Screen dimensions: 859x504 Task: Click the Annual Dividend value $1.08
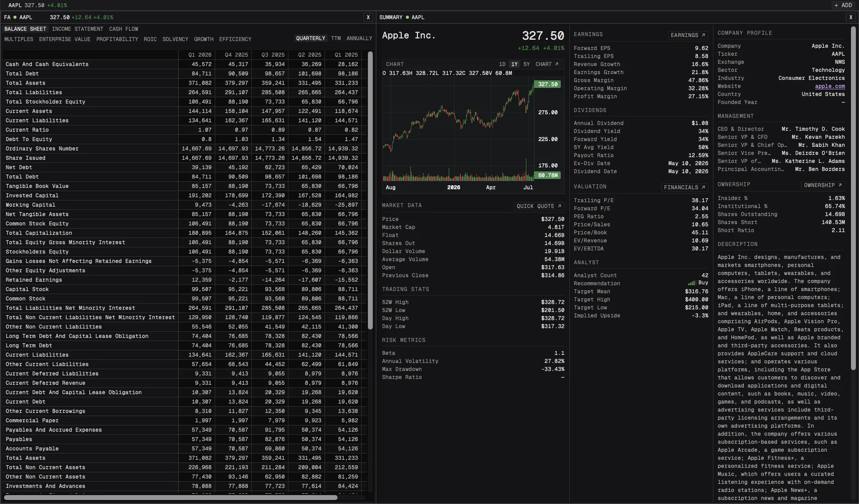point(700,123)
